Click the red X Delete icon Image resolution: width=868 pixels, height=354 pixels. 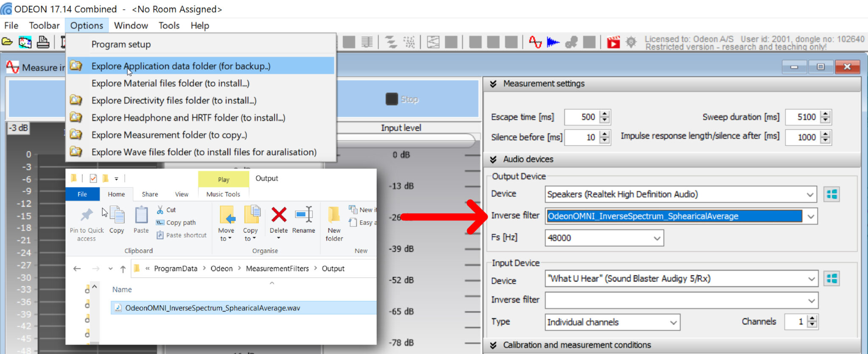278,215
